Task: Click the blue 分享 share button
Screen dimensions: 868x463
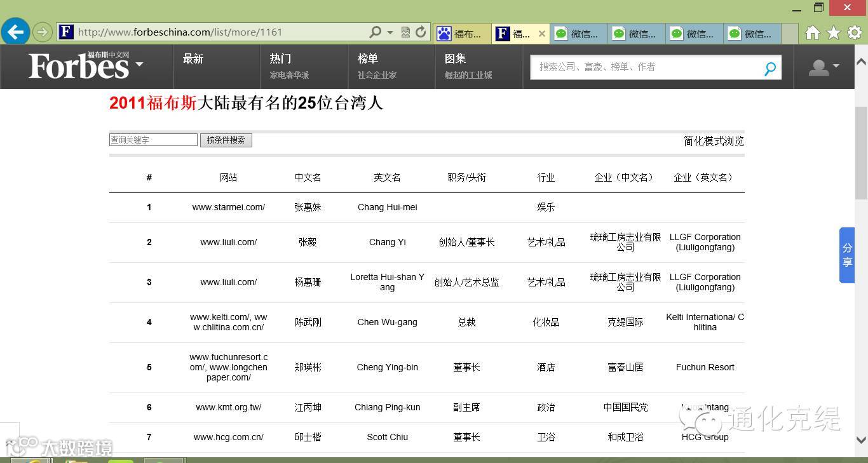Action: pyautogui.click(x=847, y=255)
